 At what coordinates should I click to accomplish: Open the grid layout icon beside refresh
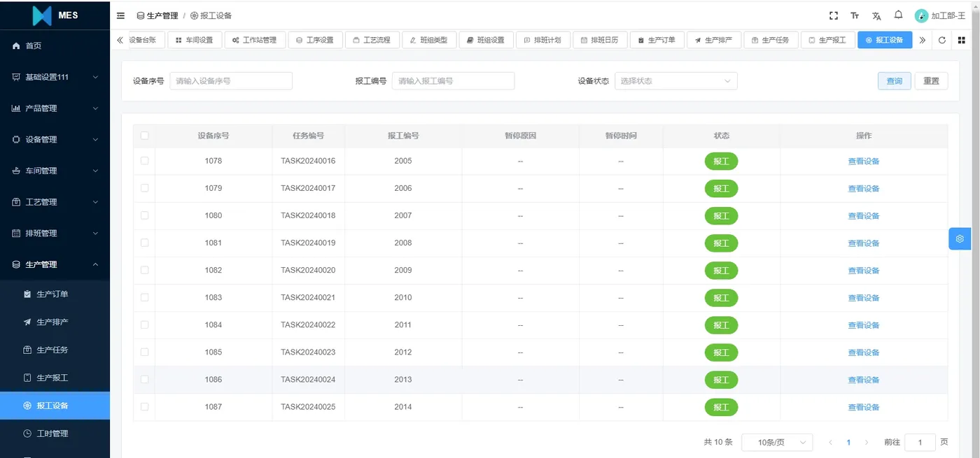pos(962,40)
